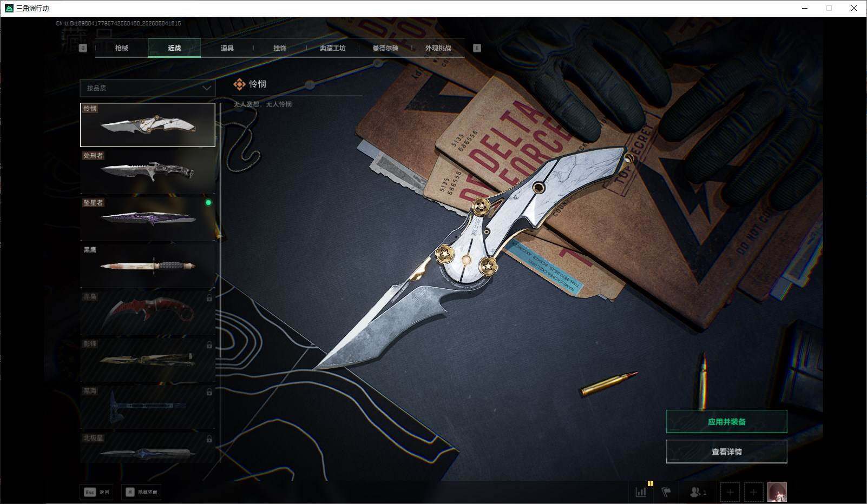
Task: Click the lock icon on 北极星
Action: 209,439
